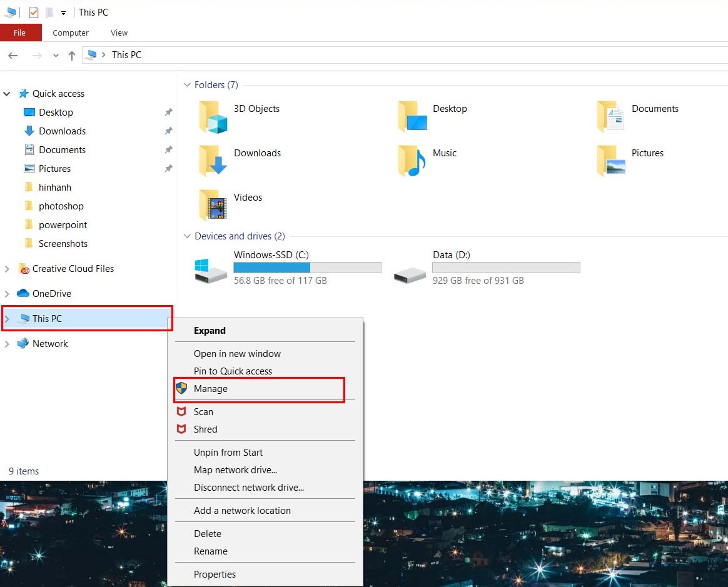Expand the Network tree item
This screenshot has height=587, width=728.
click(7, 343)
